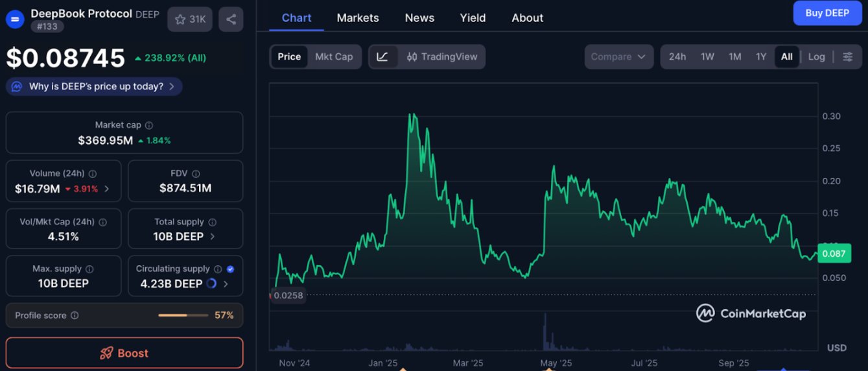Click the $0.08745 price value
This screenshot has width=868, height=371.
[x=65, y=58]
